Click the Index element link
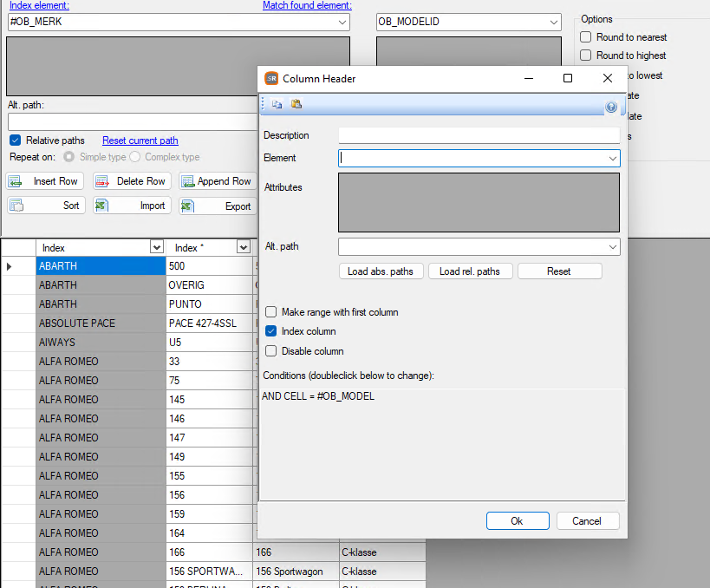The height and width of the screenshot is (588, 710). (39, 5)
